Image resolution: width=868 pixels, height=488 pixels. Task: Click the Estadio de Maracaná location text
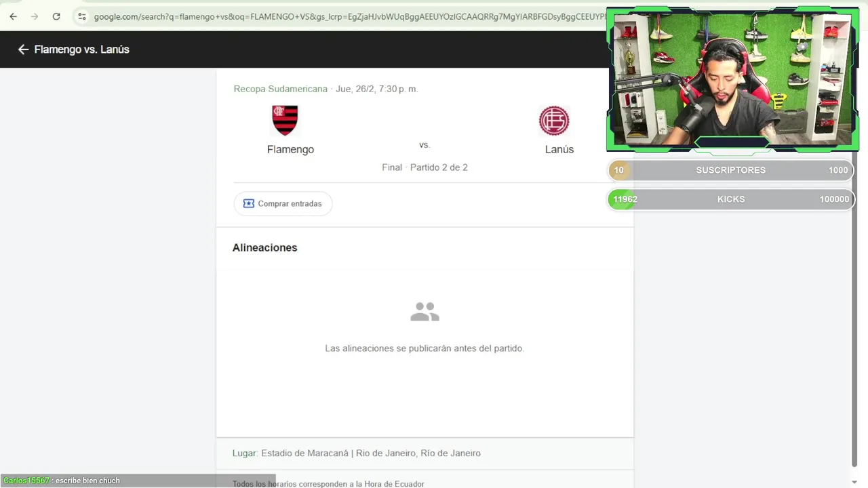click(x=370, y=453)
